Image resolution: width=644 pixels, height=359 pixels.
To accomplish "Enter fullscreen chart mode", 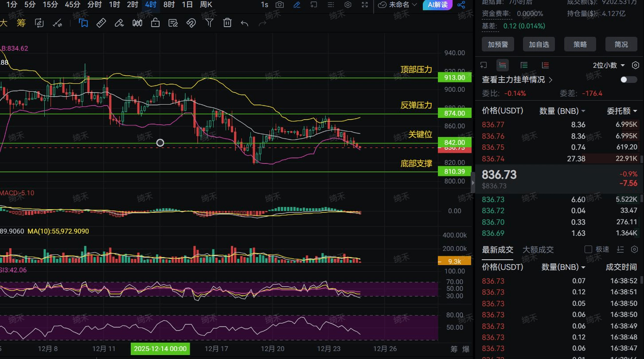I will (x=365, y=5).
